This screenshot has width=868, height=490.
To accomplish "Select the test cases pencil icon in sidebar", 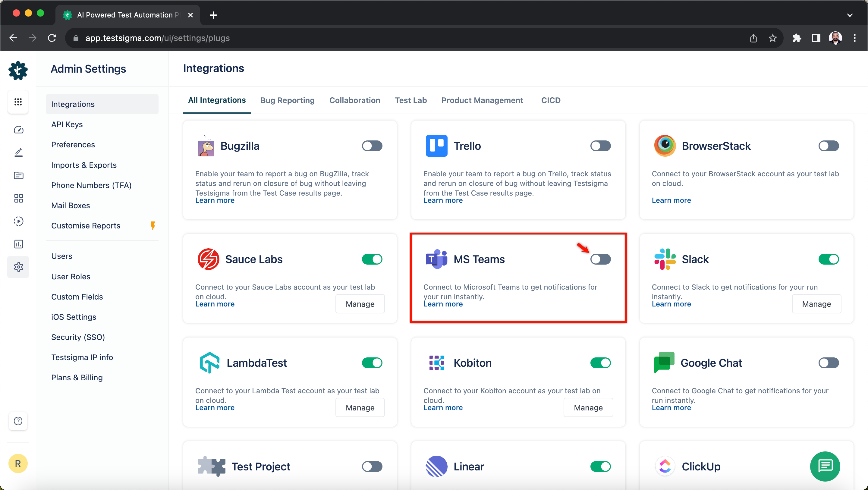I will point(18,152).
